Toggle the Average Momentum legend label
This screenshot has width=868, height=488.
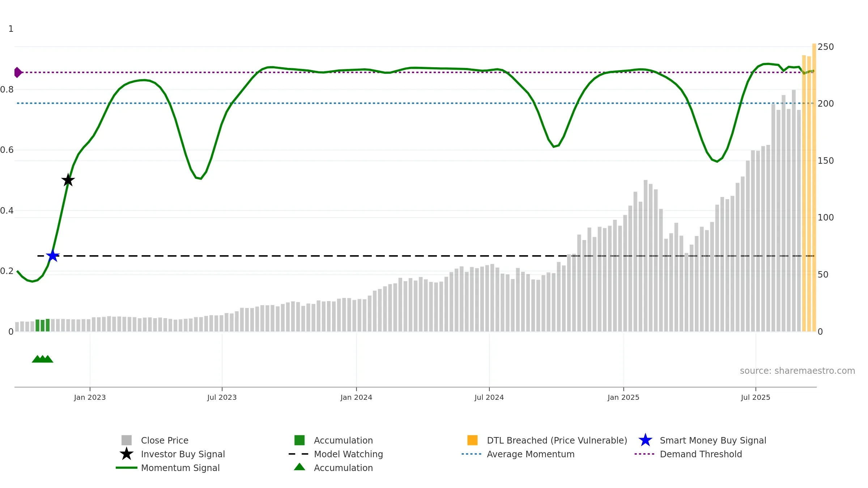[531, 454]
